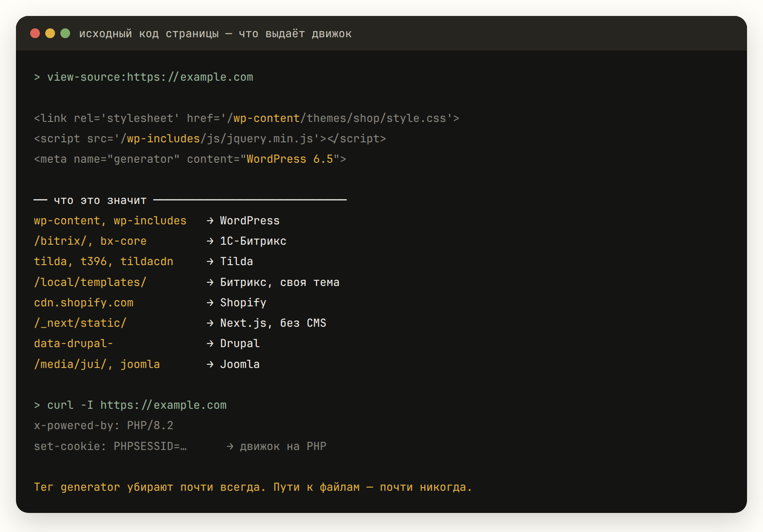
Task: Click the 'Drupal' result text
Action: 240,344
